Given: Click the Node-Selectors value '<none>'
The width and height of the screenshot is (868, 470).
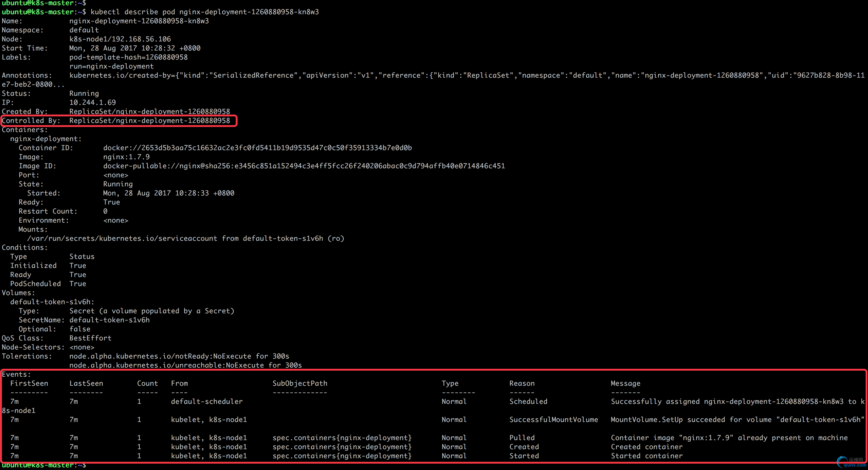Looking at the screenshot, I should [82, 347].
